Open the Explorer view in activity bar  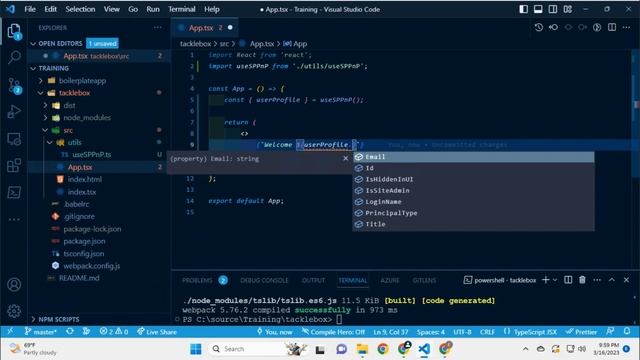[14, 31]
